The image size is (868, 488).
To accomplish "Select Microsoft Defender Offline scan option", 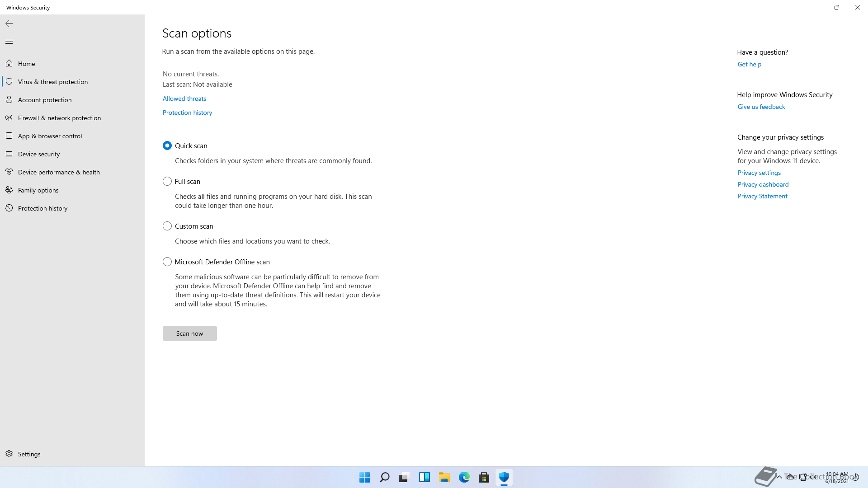I will tap(167, 262).
